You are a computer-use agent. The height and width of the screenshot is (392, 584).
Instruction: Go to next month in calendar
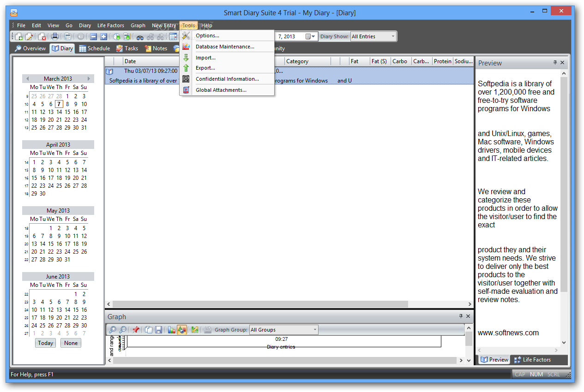(x=89, y=78)
